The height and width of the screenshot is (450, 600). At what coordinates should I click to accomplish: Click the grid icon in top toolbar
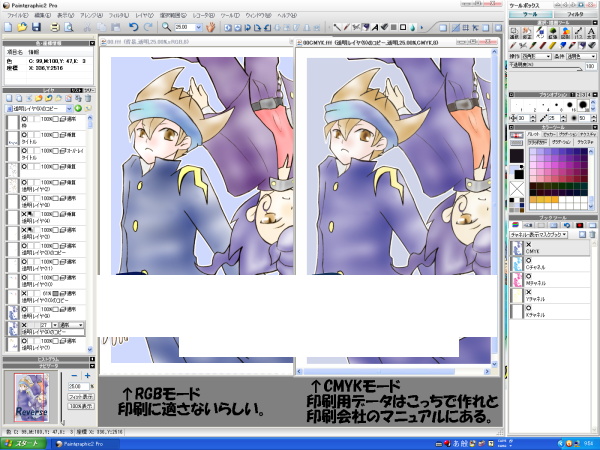[x=465, y=28]
